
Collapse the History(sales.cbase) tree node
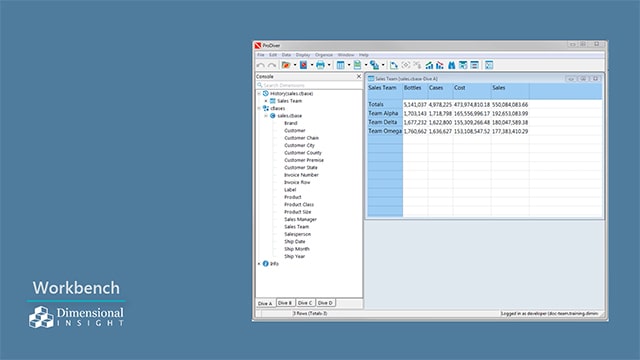(x=259, y=93)
